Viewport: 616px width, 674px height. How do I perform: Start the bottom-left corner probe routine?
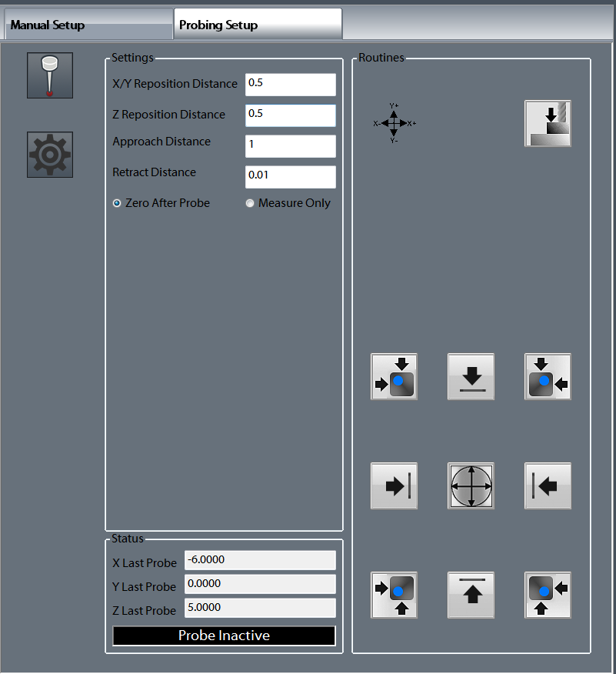coord(394,595)
